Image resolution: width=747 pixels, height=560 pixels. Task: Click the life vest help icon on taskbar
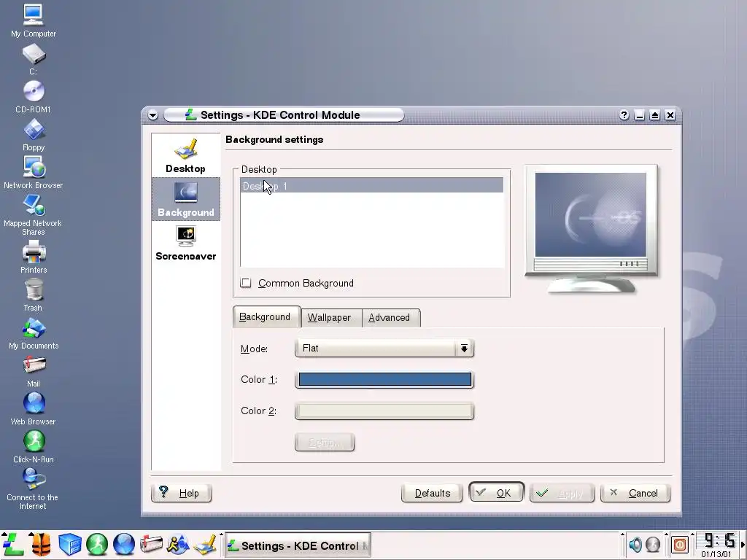pos(41,544)
